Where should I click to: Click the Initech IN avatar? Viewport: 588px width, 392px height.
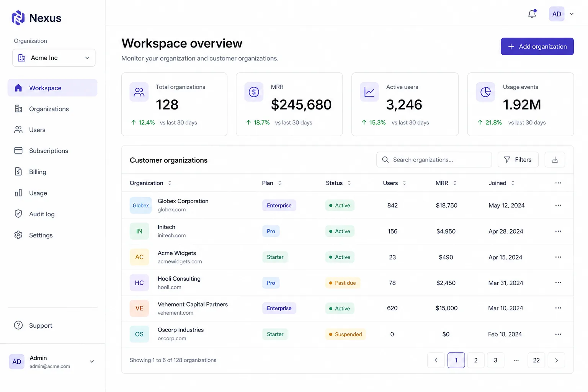(x=139, y=231)
